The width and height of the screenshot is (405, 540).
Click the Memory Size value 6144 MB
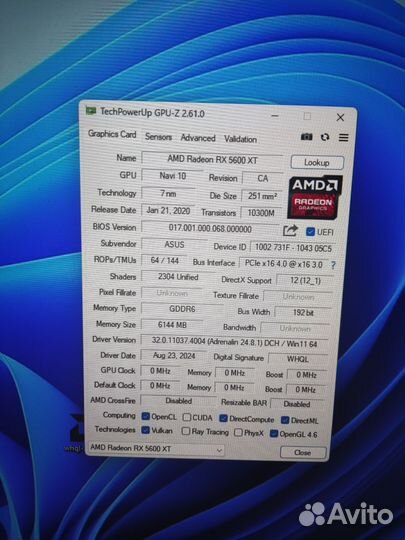tap(172, 325)
